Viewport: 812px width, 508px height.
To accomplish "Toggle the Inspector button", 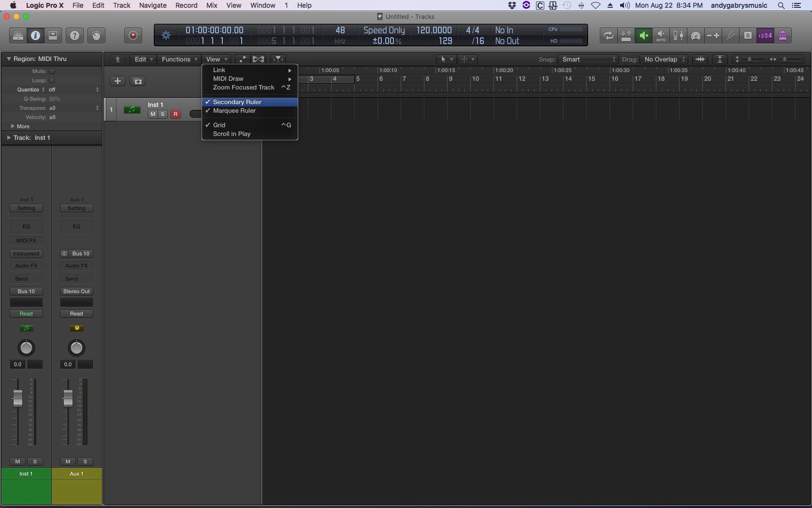I will point(36,35).
